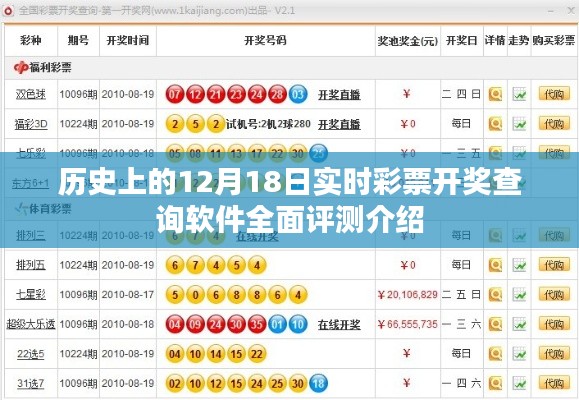Open trend chart icon for 22选5
This screenshot has width=579, height=400.
519,353
